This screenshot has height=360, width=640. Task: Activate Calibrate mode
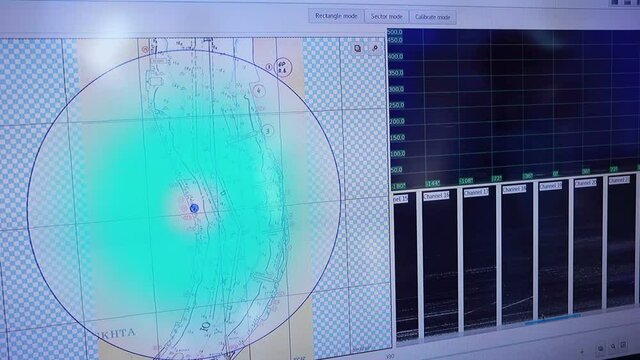coord(432,17)
